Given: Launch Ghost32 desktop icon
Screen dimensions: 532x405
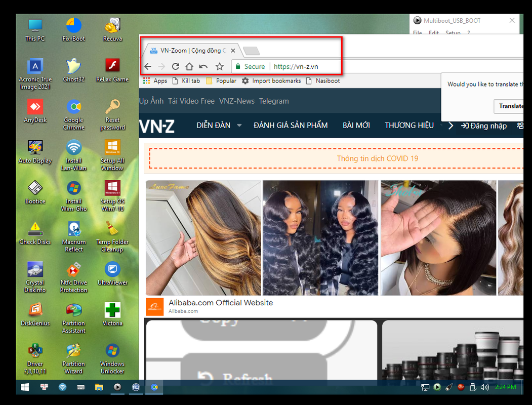Looking at the screenshot, I should 73,70.
